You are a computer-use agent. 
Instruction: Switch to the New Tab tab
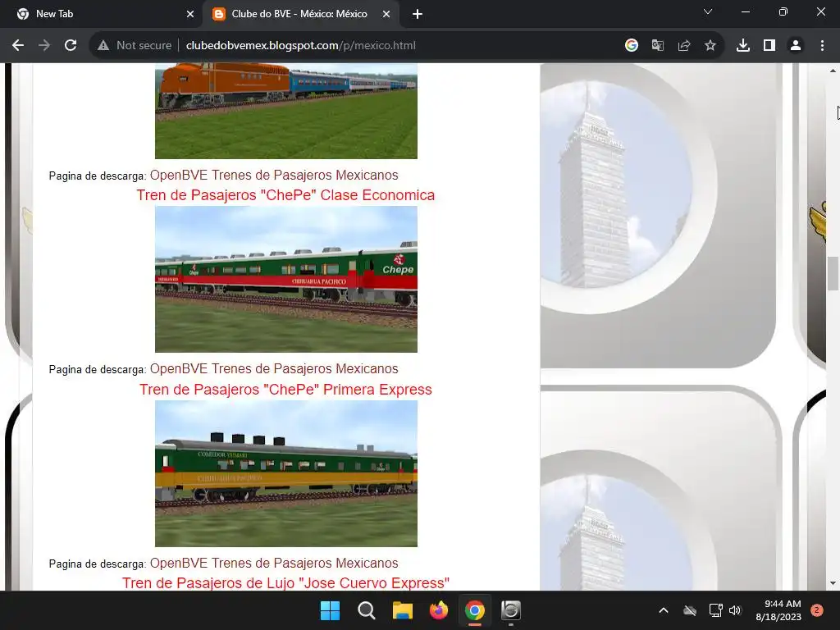click(x=102, y=15)
